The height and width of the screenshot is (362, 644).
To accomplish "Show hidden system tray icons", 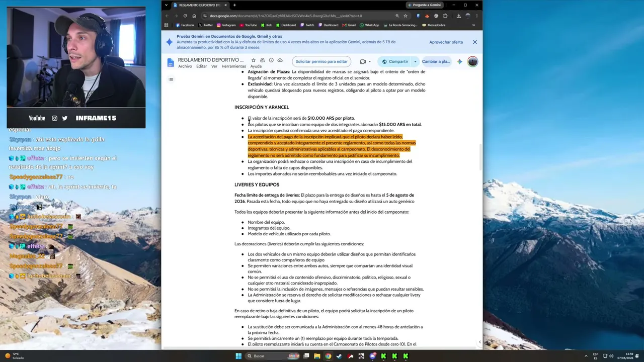I will [x=586, y=356].
